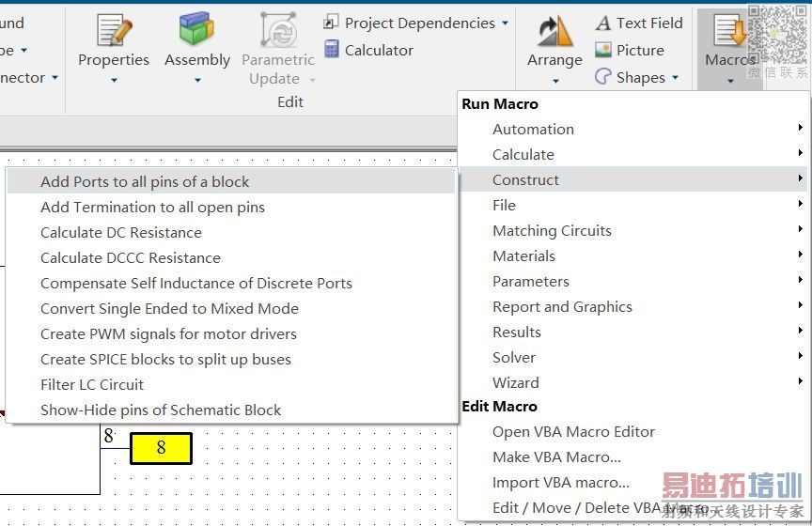Insert a Text Field
The height and width of the screenshot is (526, 812).
[639, 23]
